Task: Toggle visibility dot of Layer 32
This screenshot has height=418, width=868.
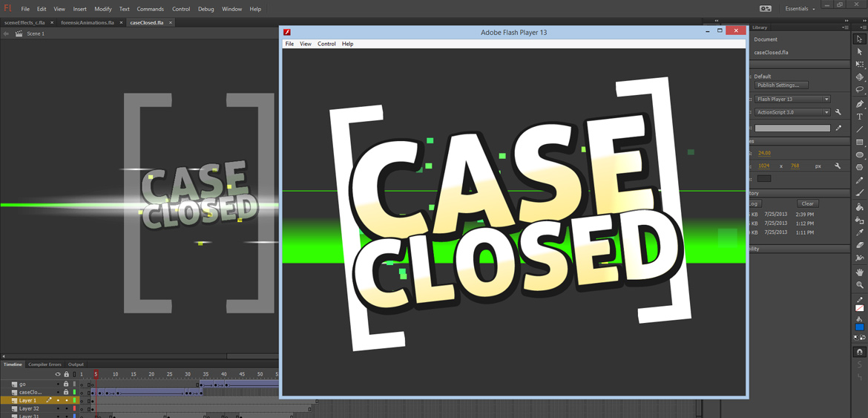Action: [x=58, y=408]
